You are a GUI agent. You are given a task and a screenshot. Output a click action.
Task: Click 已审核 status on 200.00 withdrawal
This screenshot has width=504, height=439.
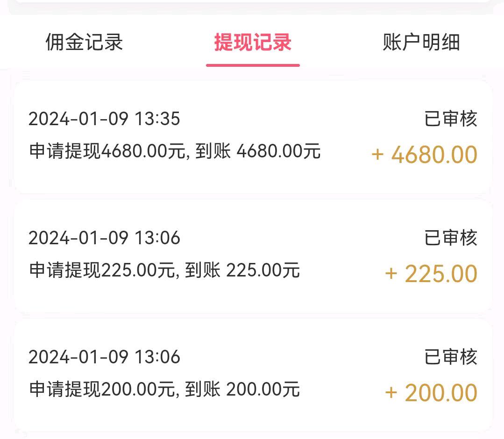[x=451, y=357]
